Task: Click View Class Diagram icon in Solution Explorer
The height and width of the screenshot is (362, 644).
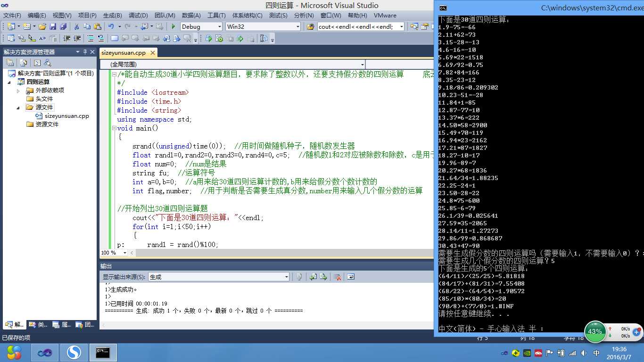Action: pyautogui.click(x=47, y=63)
